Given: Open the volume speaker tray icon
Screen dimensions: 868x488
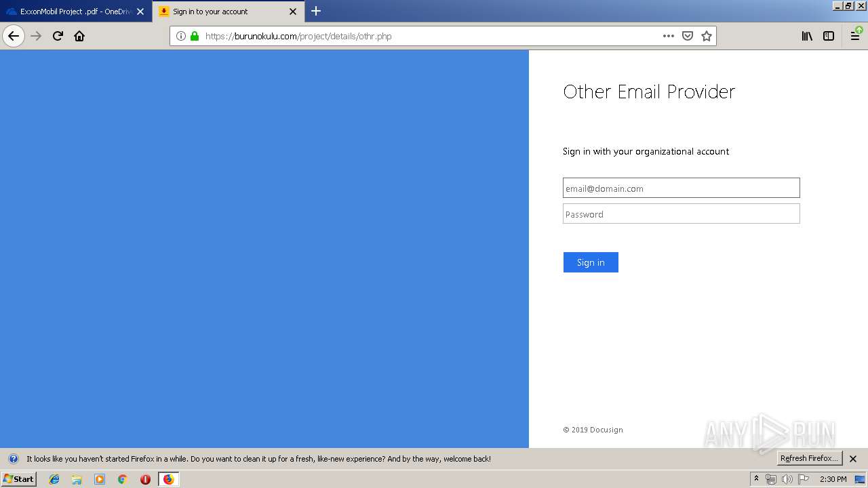Looking at the screenshot, I should (787, 479).
